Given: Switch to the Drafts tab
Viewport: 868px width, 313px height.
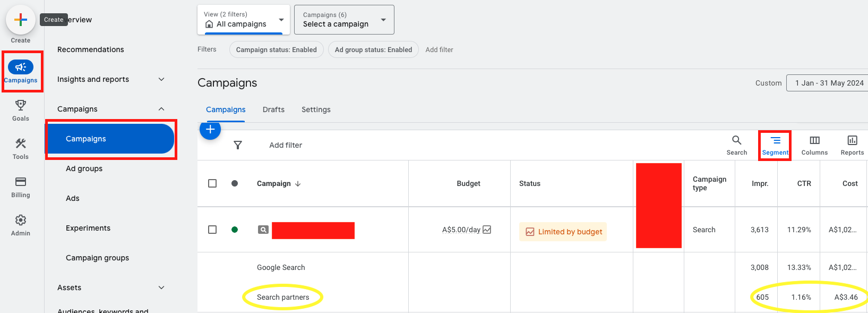Looking at the screenshot, I should tap(273, 109).
